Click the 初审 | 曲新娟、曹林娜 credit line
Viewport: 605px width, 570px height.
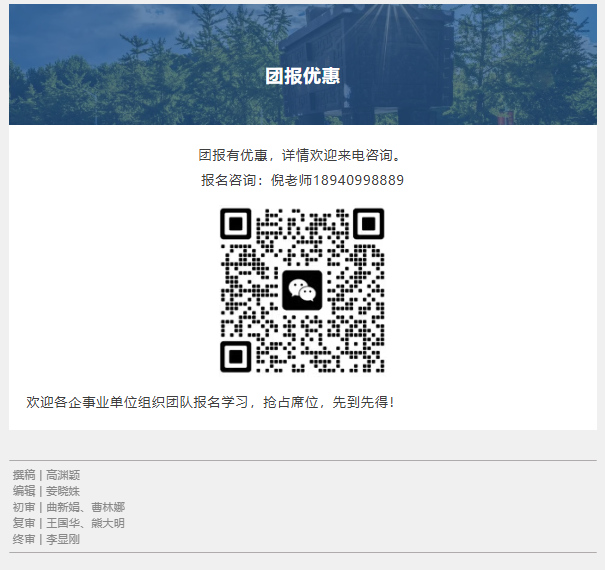click(69, 507)
